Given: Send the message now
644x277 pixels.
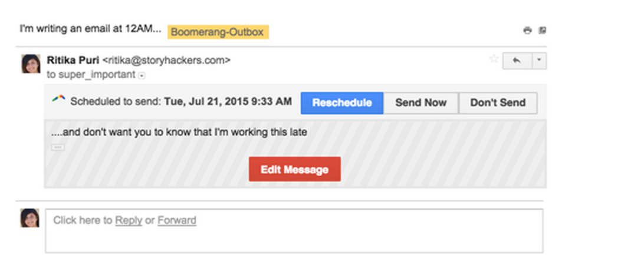Looking at the screenshot, I should pos(421,103).
